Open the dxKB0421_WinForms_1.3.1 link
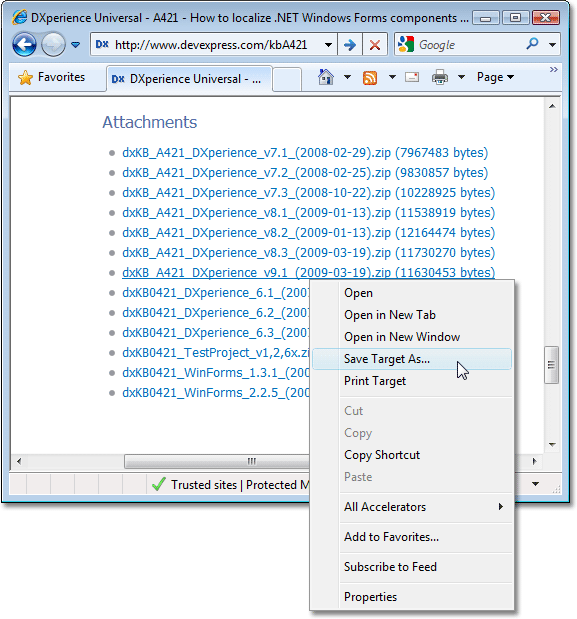Image resolution: width=577 pixels, height=619 pixels. pyautogui.click(x=215, y=373)
